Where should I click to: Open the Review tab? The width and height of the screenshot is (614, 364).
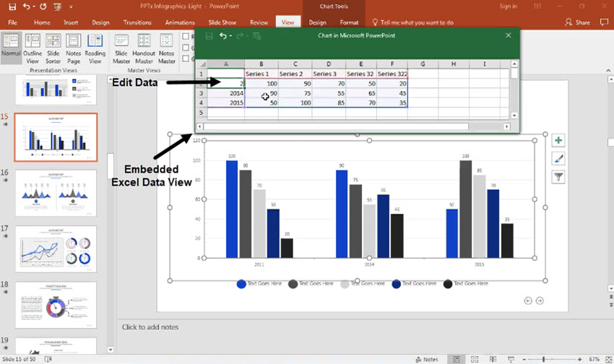pos(259,22)
